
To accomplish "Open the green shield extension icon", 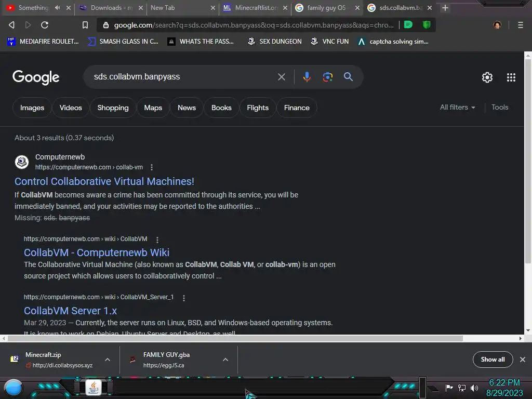I will [427, 25].
